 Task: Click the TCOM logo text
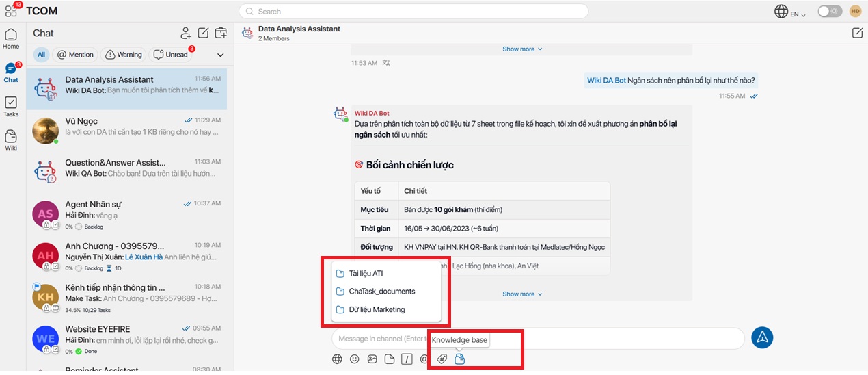42,12
